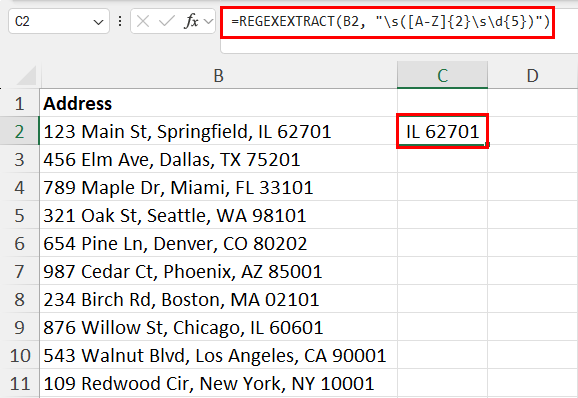The width and height of the screenshot is (578, 398).
Task: Select row 6 header
Action: click(x=20, y=243)
